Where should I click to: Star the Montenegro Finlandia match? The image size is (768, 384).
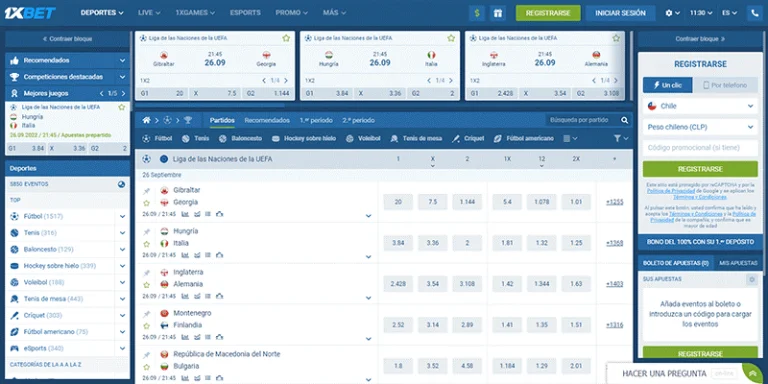[x=146, y=326]
